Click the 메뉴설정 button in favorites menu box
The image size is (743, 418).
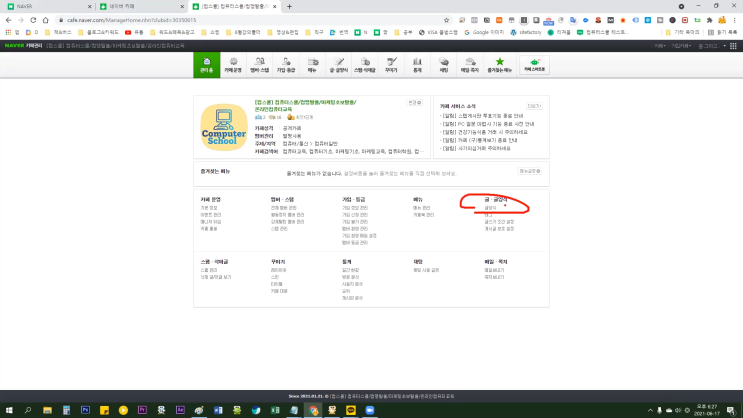[x=529, y=171]
